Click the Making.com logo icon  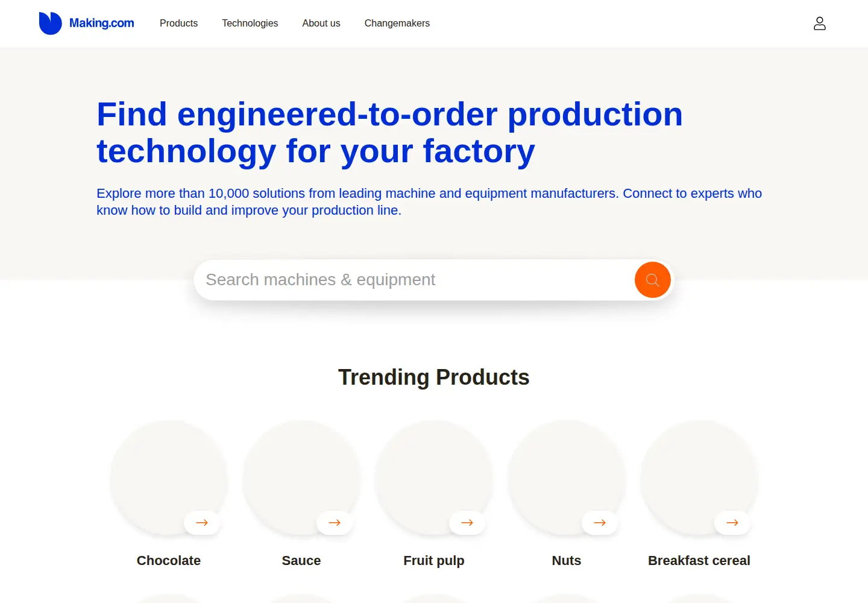[x=51, y=24]
